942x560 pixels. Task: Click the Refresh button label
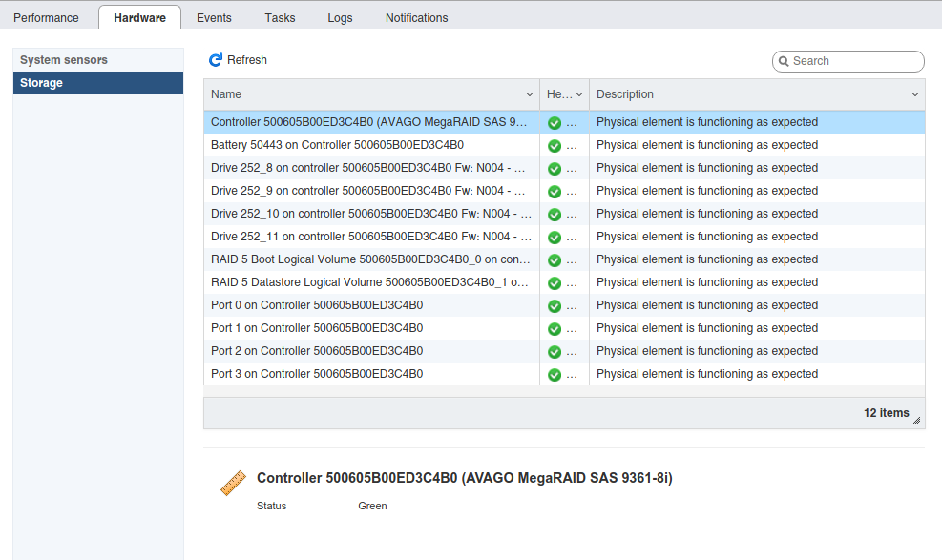click(x=247, y=60)
